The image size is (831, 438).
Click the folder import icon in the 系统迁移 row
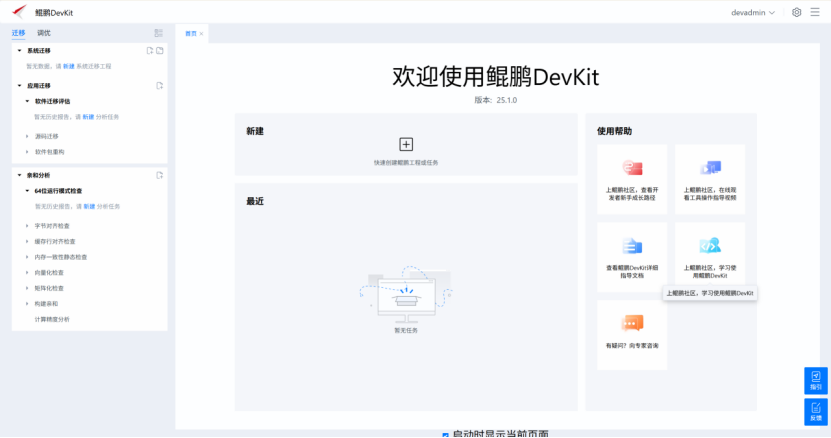[160, 51]
